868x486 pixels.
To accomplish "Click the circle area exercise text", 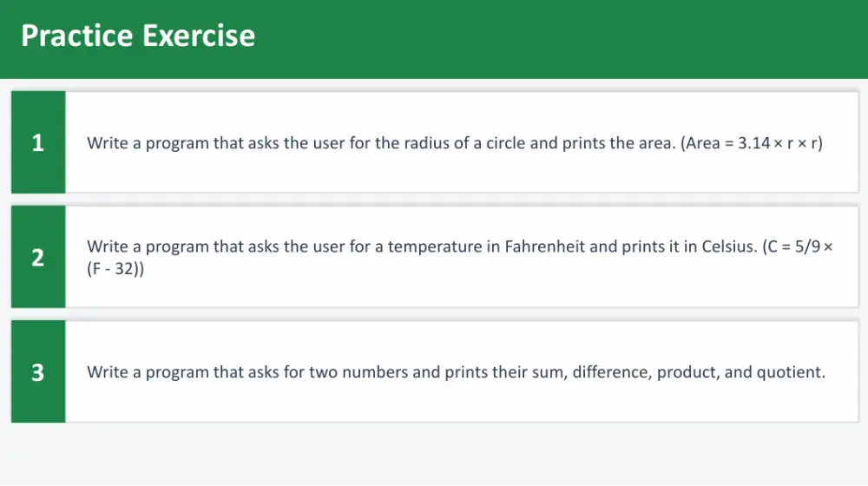I will [x=455, y=143].
